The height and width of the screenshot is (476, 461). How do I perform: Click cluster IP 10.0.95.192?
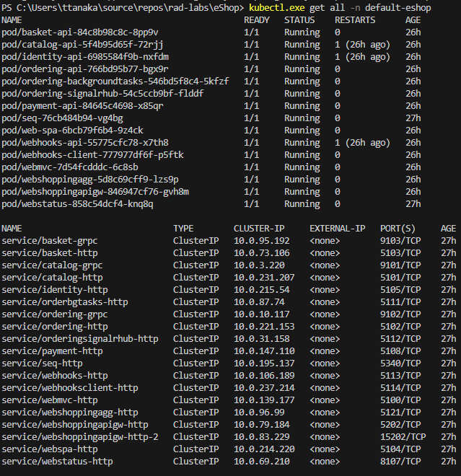tap(261, 241)
